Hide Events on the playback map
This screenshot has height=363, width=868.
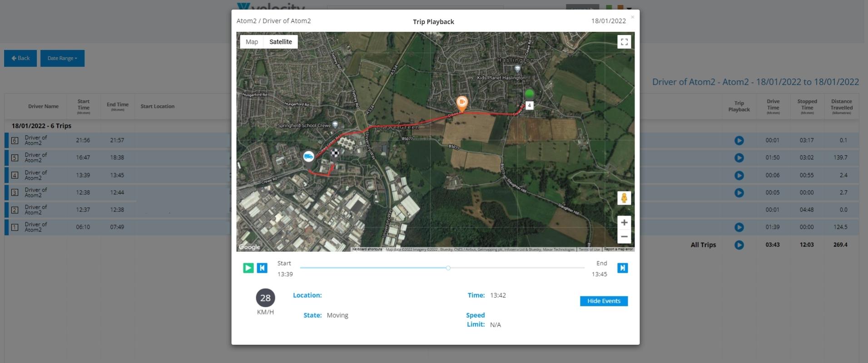(604, 301)
